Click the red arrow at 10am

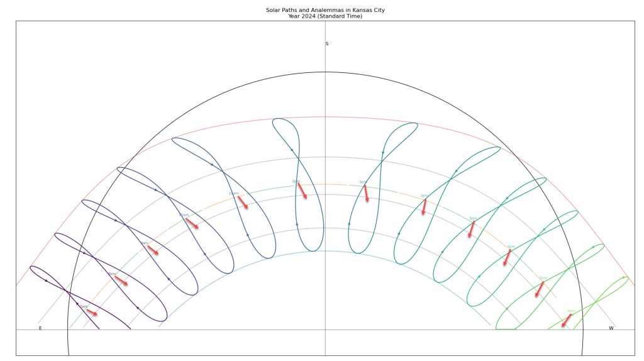191,223
